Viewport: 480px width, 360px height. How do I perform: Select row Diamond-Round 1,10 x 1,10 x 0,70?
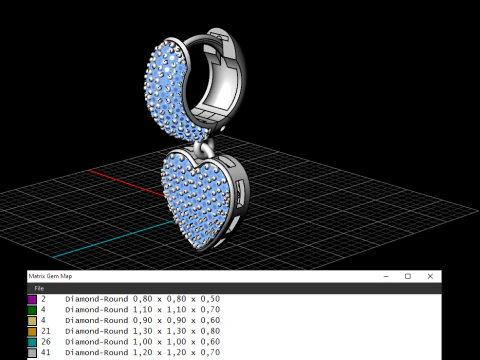[234, 310]
